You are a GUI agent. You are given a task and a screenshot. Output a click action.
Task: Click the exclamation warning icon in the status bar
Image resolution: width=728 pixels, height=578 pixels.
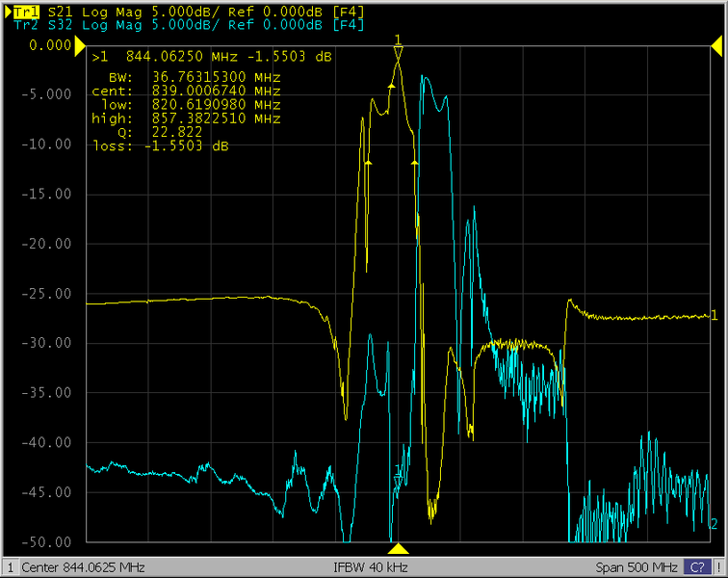(x=718, y=567)
